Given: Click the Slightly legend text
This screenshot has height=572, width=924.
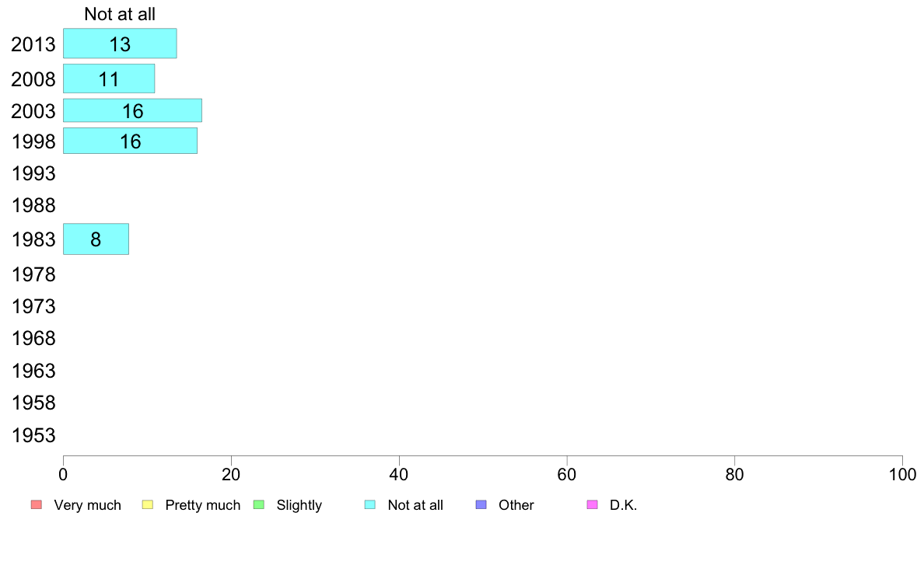Looking at the screenshot, I should pyautogui.click(x=299, y=505).
